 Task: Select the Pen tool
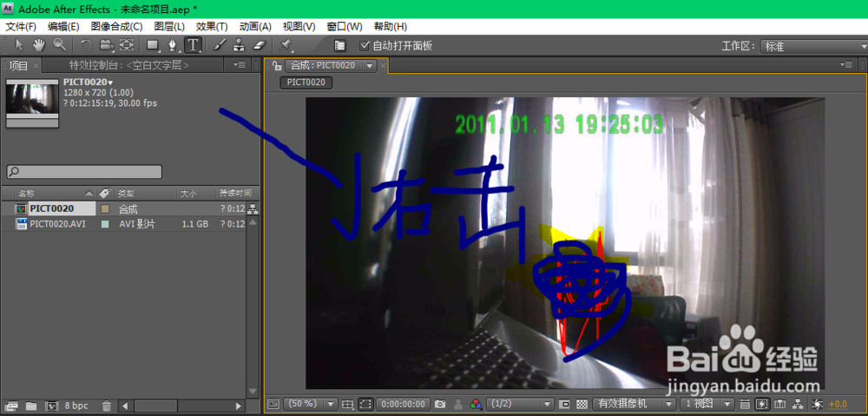[x=173, y=45]
